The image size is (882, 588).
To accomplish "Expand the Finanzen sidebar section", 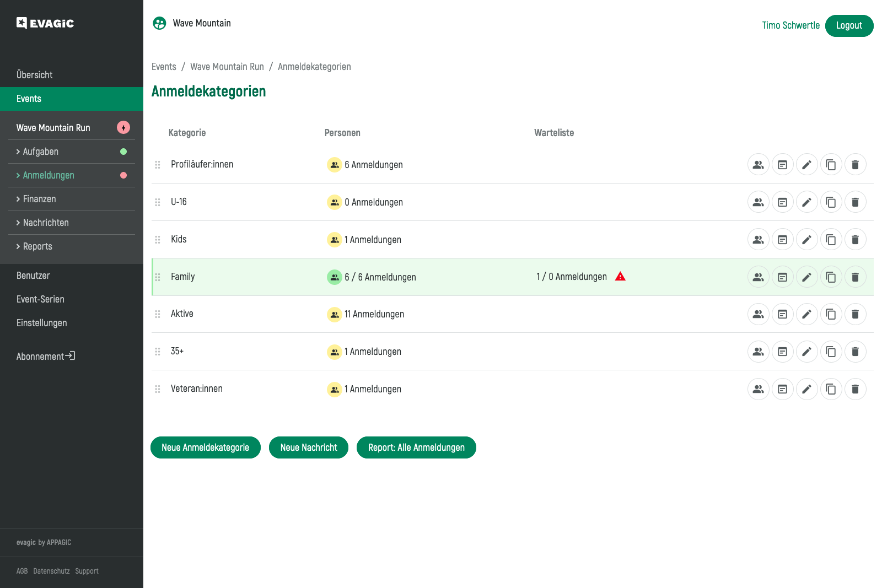I will click(39, 199).
